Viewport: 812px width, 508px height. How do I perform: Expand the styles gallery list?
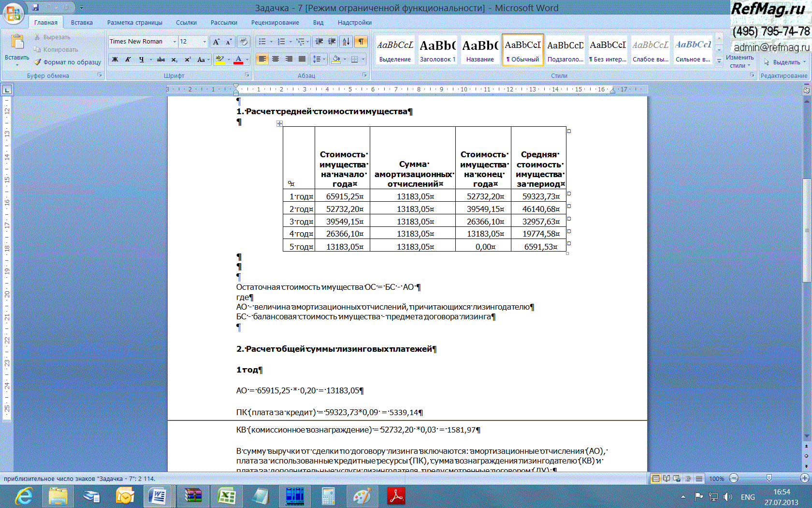[719, 61]
